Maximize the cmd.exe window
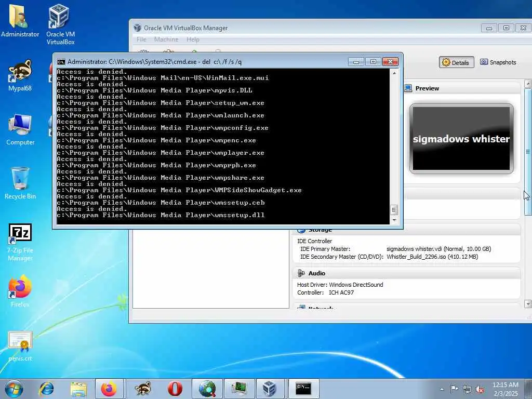Viewport: 532px width, 399px height. 373,61
